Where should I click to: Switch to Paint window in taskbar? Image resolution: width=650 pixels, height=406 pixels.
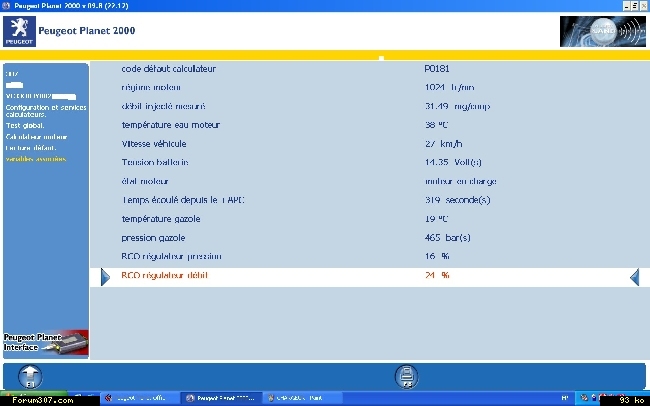pyautogui.click(x=303, y=398)
